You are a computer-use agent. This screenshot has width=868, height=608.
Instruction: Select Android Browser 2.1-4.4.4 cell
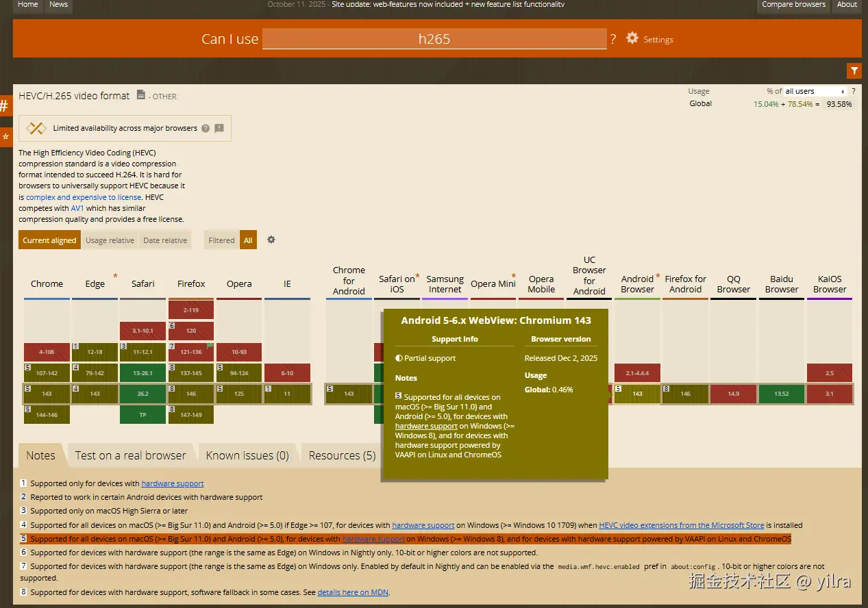pyautogui.click(x=637, y=373)
